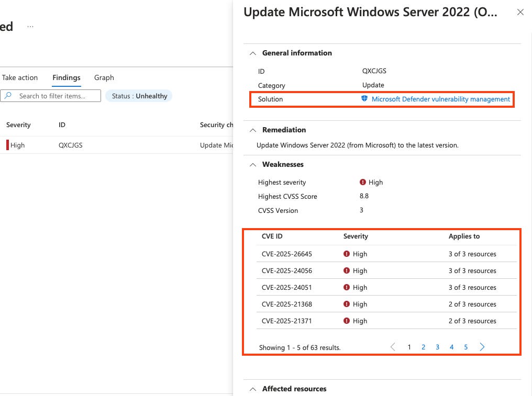Viewport: 532px width, 396px height.
Task: Switch to the Take action tab
Action: (x=20, y=77)
